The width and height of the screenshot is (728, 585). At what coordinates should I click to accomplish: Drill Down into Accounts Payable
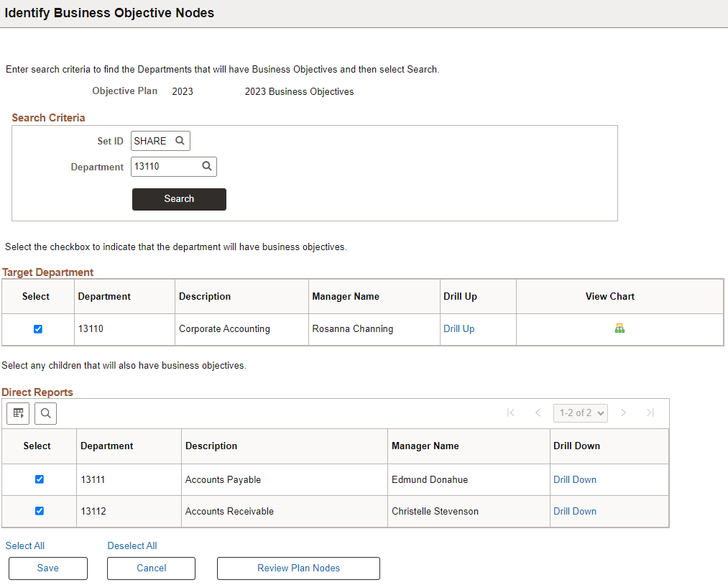tap(575, 479)
